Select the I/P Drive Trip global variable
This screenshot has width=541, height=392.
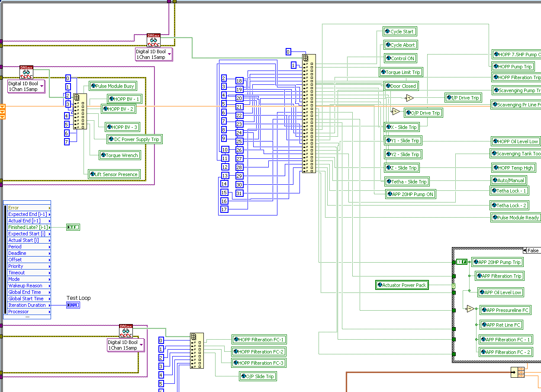(x=463, y=98)
